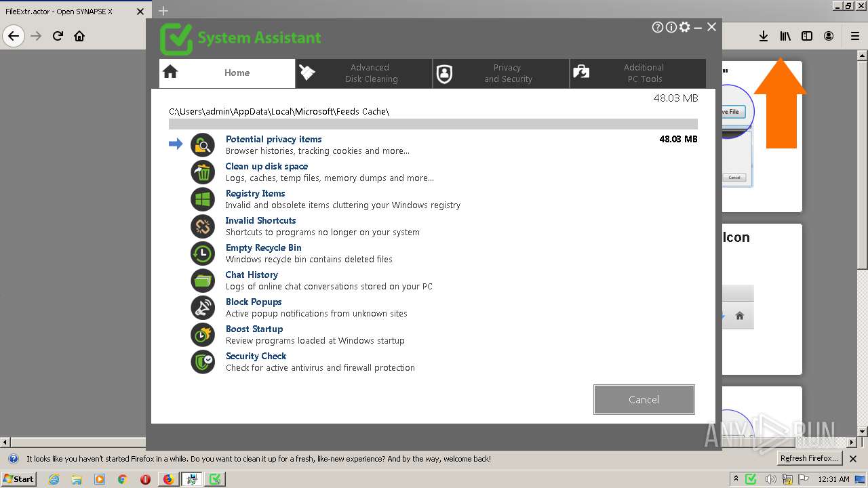
Task: Click the volume speaker tray icon
Action: pyautogui.click(x=771, y=479)
